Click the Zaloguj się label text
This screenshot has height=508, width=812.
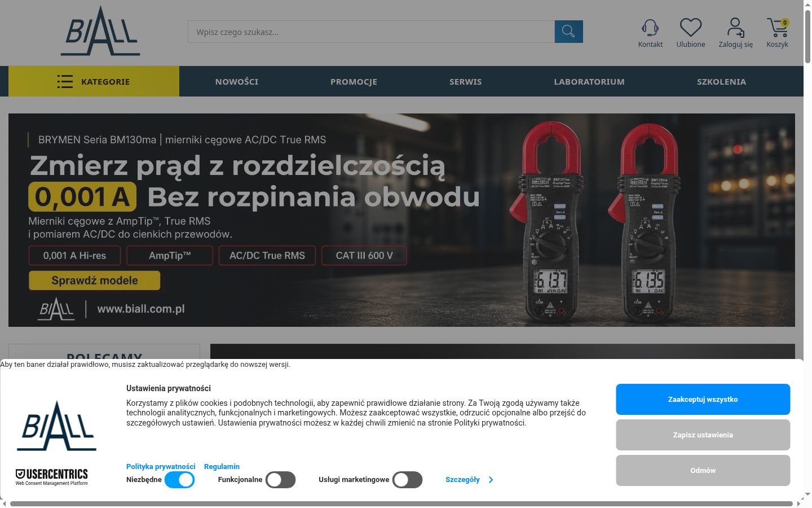735,45
